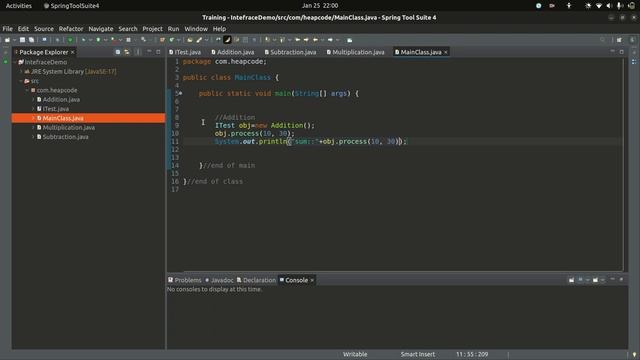Open the Refactor menu
This screenshot has width=640, height=360.
(x=71, y=29)
